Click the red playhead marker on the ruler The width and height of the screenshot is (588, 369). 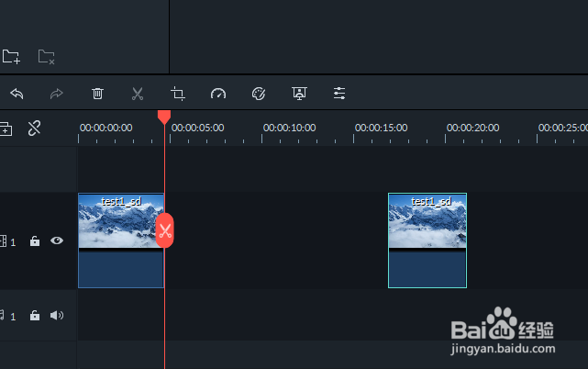[x=164, y=117]
